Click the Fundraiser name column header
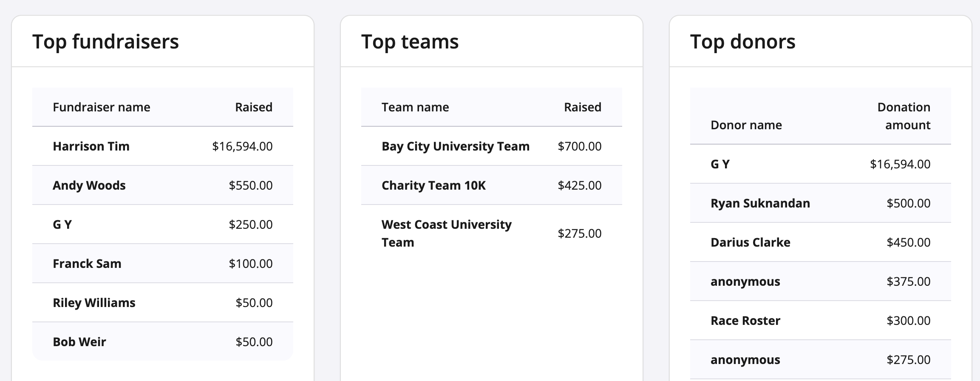 coord(101,107)
